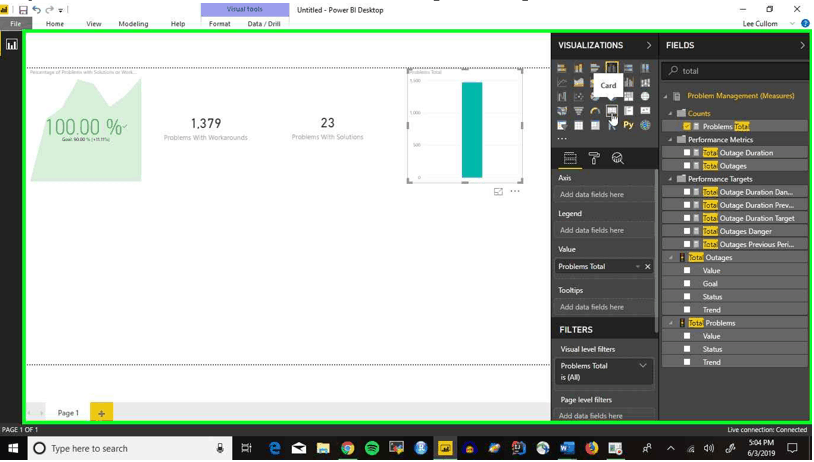Check the Total Outage Duration Target field

[x=687, y=218]
